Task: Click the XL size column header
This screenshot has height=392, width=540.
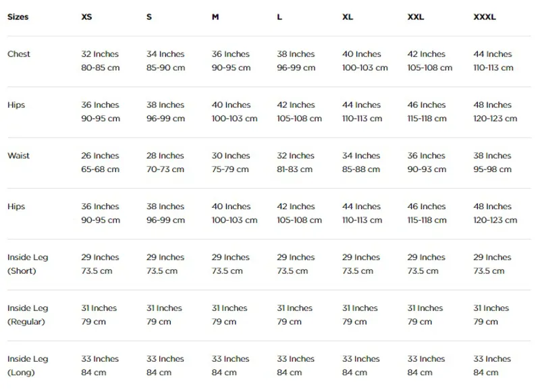Action: tap(348, 17)
